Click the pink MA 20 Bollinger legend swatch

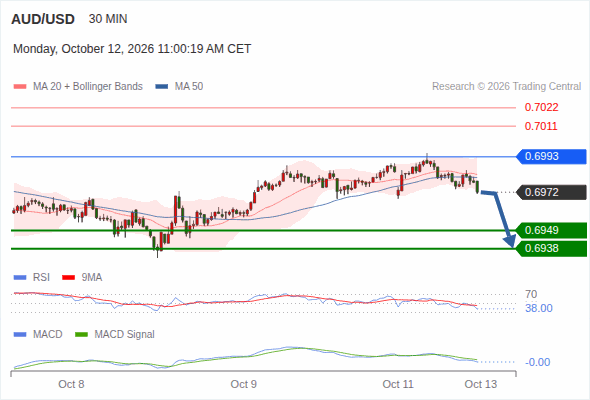coord(20,87)
